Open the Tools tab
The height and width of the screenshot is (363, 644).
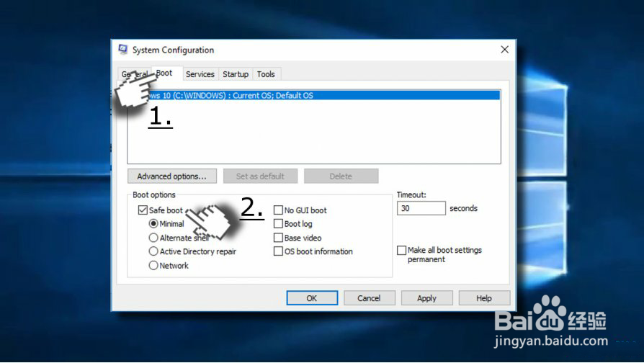(266, 74)
